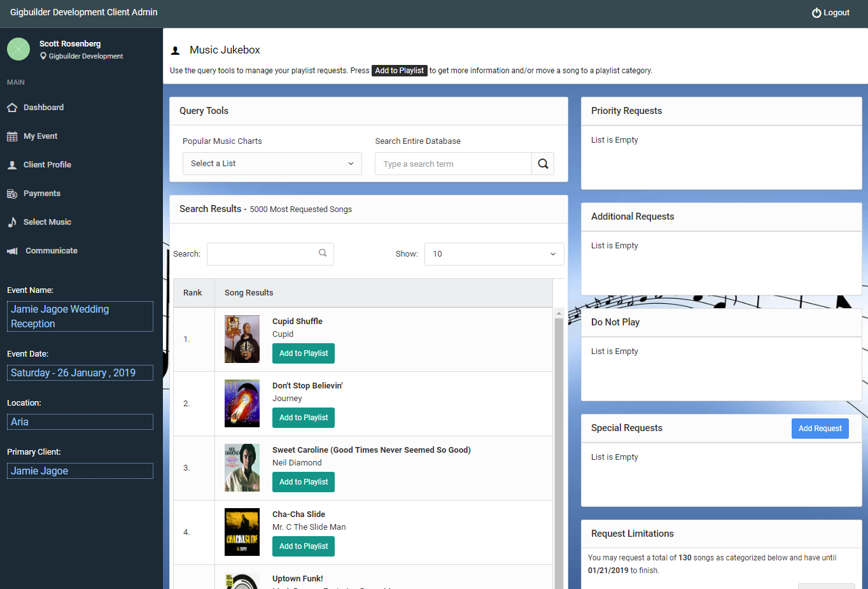The height and width of the screenshot is (589, 868).
Task: Click the Dashboard home icon
Action: point(12,108)
